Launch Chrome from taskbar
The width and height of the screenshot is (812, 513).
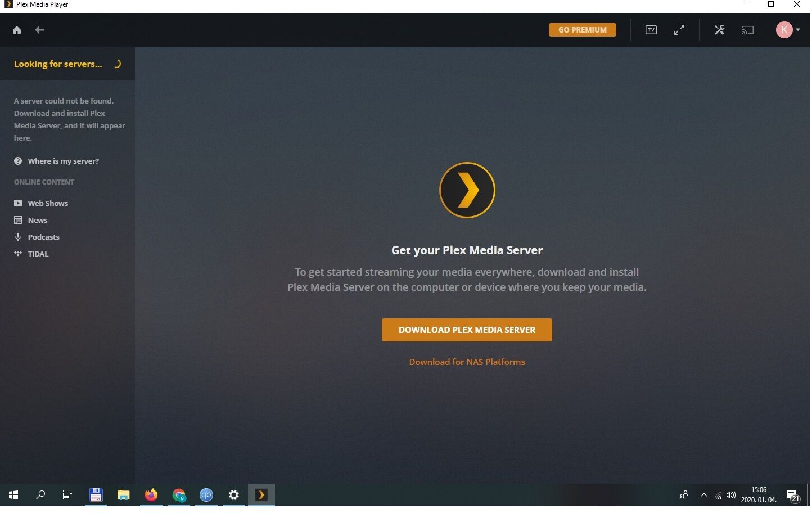tap(179, 496)
